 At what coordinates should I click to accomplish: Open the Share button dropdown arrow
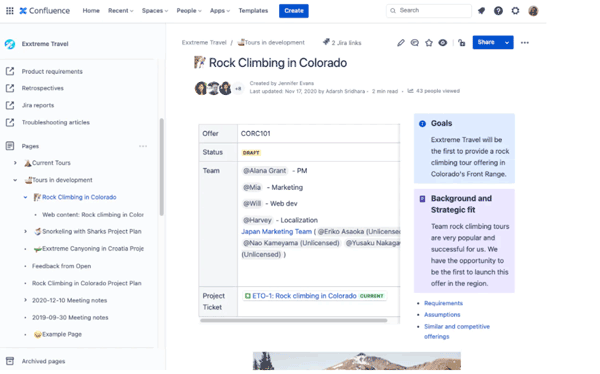[507, 42]
